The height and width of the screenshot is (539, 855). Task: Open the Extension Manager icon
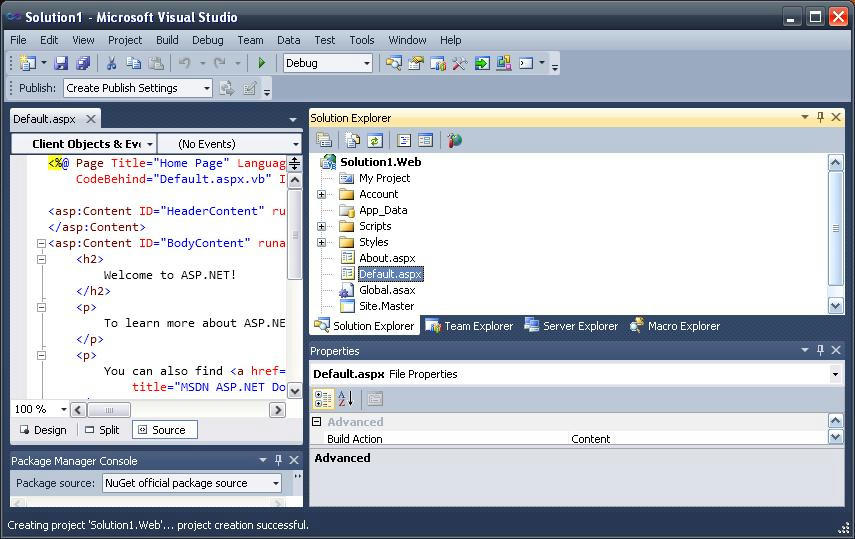[504, 63]
